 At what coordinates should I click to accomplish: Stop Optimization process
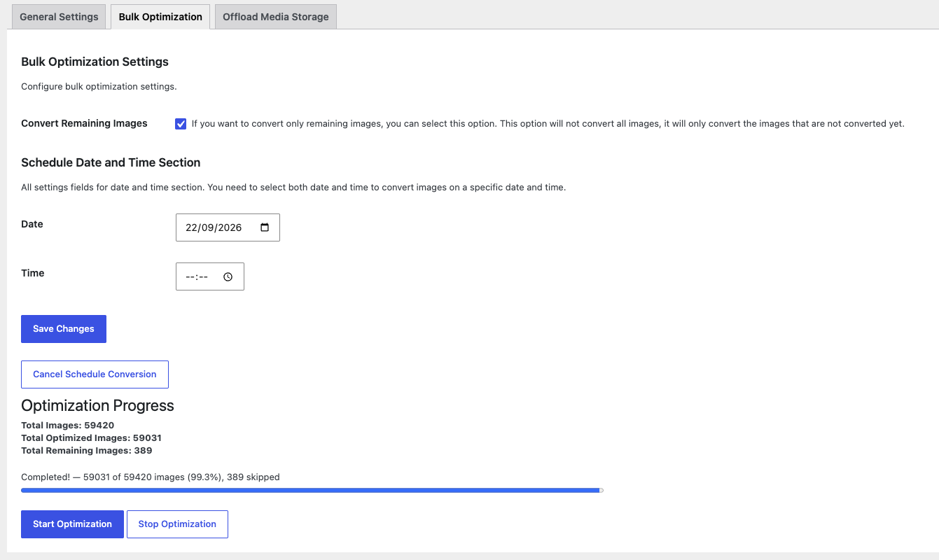[x=177, y=524]
